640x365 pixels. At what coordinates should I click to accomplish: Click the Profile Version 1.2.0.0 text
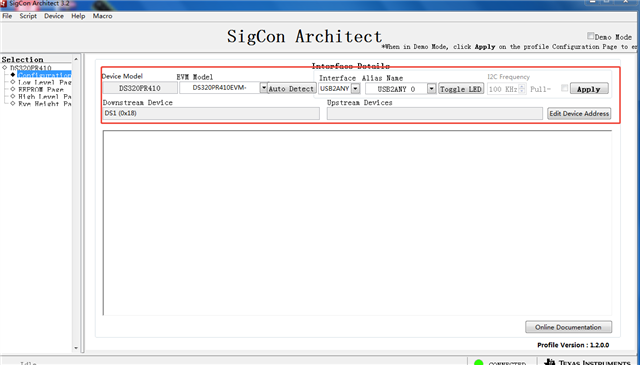[x=573, y=345]
